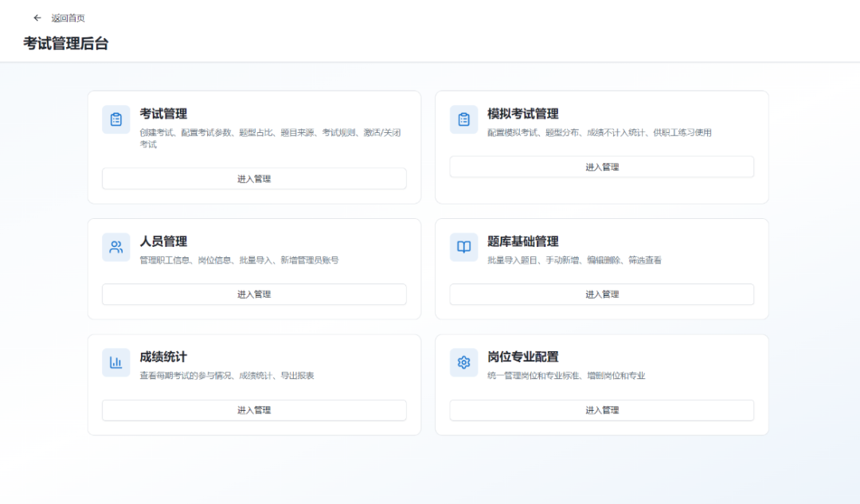Click the clipboard icon of 模拟考试管理 card

(464, 119)
